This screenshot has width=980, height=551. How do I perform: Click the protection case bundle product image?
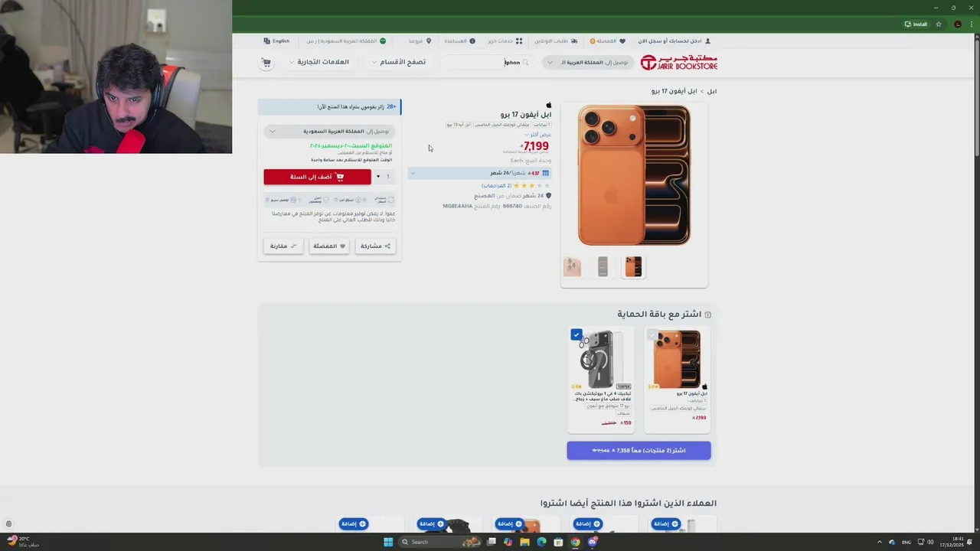pyautogui.click(x=601, y=359)
